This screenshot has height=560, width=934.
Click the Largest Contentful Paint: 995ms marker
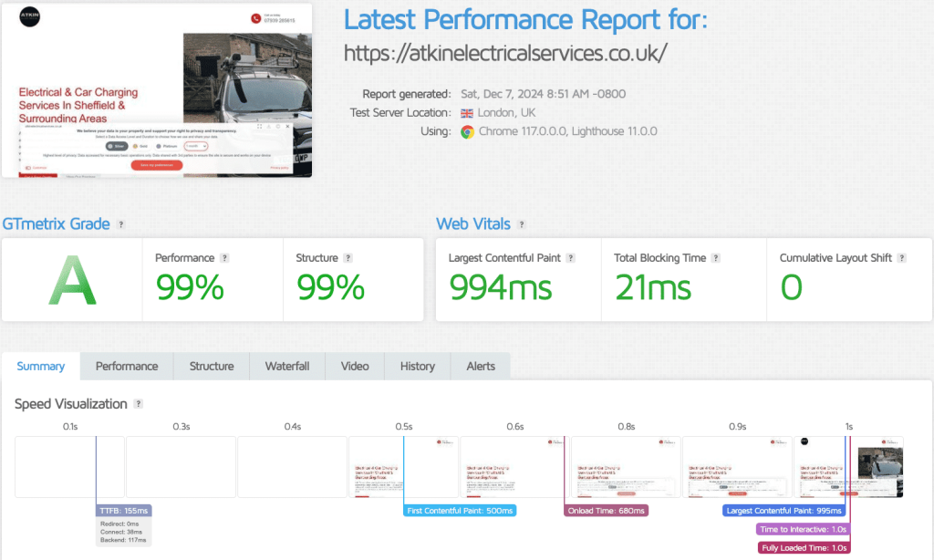784,511
